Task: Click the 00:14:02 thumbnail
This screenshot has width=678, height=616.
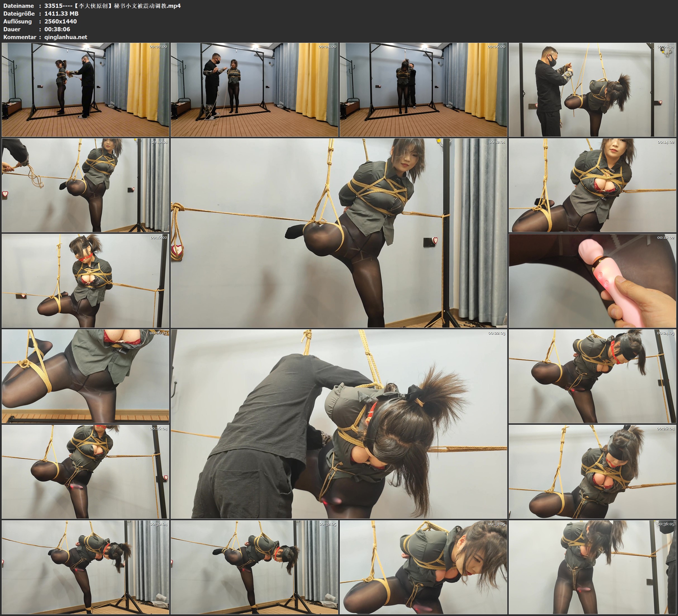Action: [x=592, y=185]
